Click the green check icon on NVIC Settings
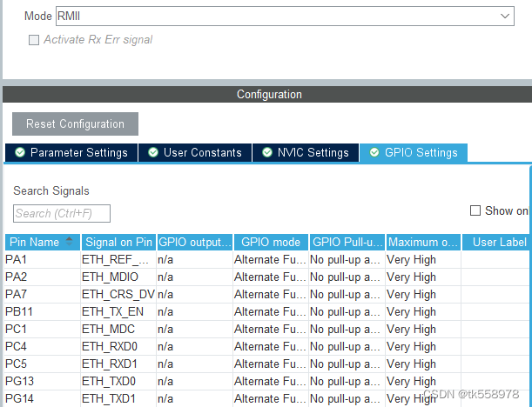The width and height of the screenshot is (532, 407). coord(266,153)
